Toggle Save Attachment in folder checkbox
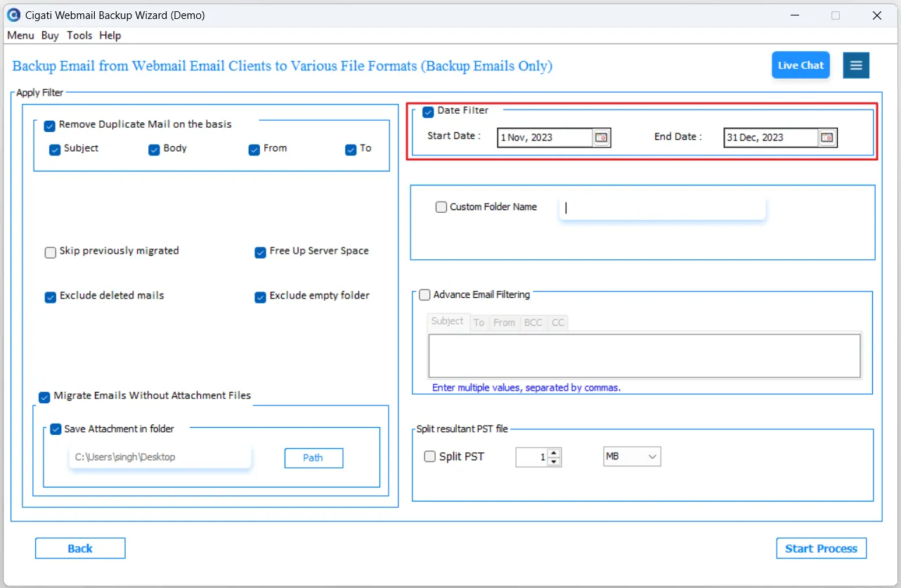 click(56, 429)
